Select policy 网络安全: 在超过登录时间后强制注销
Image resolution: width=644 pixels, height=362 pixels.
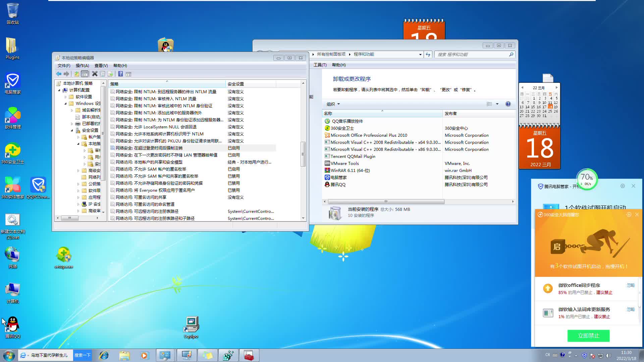point(193,148)
